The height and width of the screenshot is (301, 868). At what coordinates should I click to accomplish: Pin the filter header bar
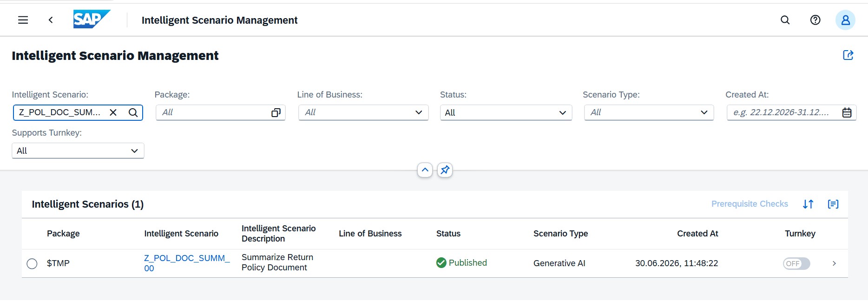445,170
